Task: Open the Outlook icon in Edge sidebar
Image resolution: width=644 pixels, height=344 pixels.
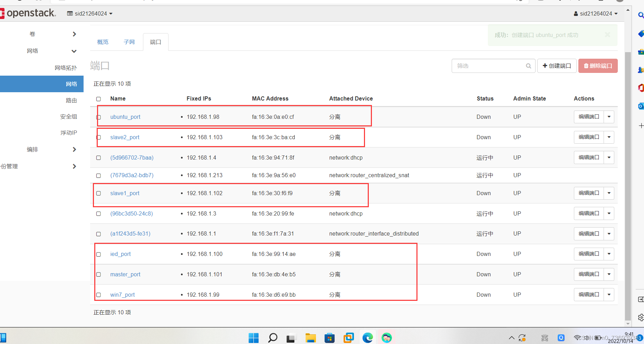Action: pyautogui.click(x=641, y=106)
